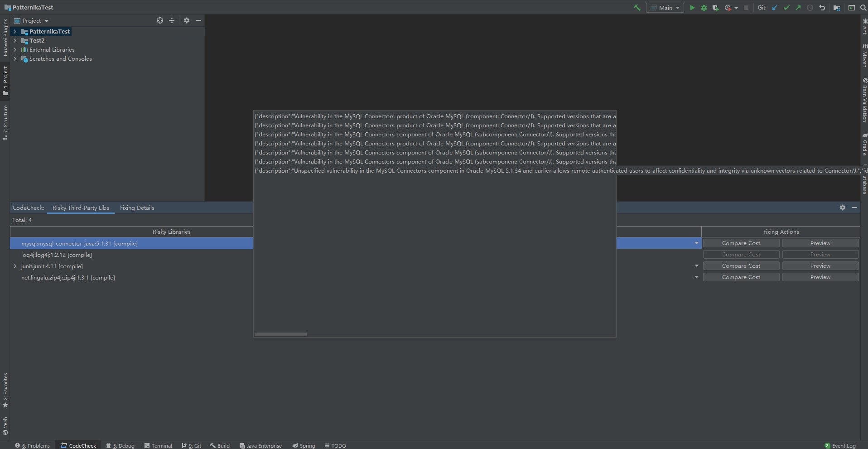The width and height of the screenshot is (868, 449).
Task: Click Preview for junit row
Action: [x=820, y=266]
